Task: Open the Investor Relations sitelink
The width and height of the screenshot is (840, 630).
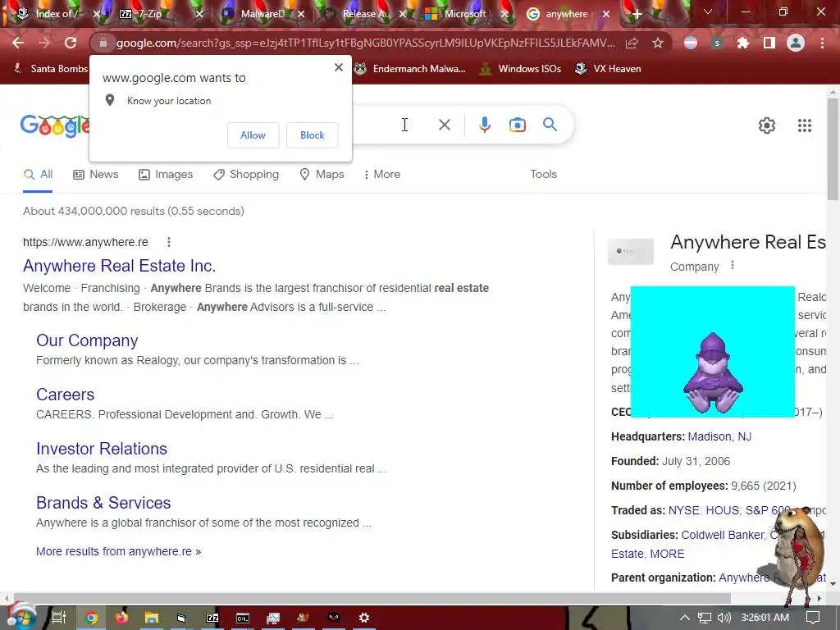Action: pyautogui.click(x=102, y=449)
